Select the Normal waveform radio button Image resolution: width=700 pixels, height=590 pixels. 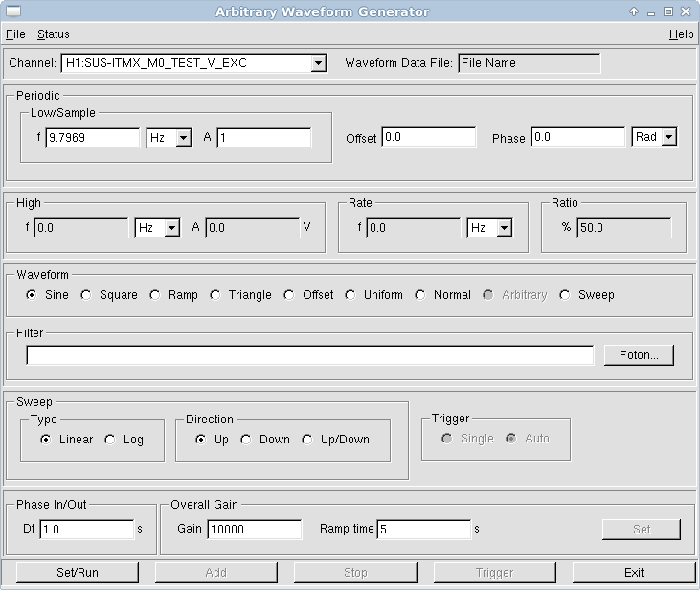(x=420, y=295)
